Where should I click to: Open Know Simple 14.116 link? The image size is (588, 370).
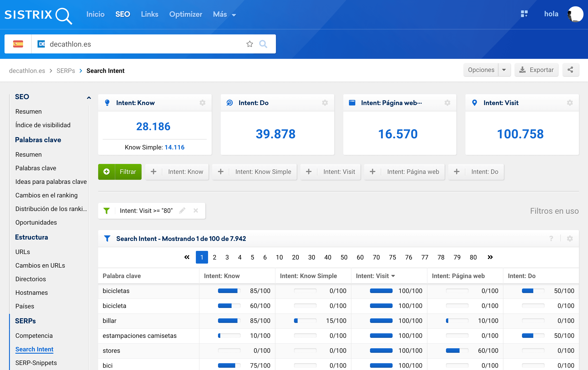tap(174, 147)
